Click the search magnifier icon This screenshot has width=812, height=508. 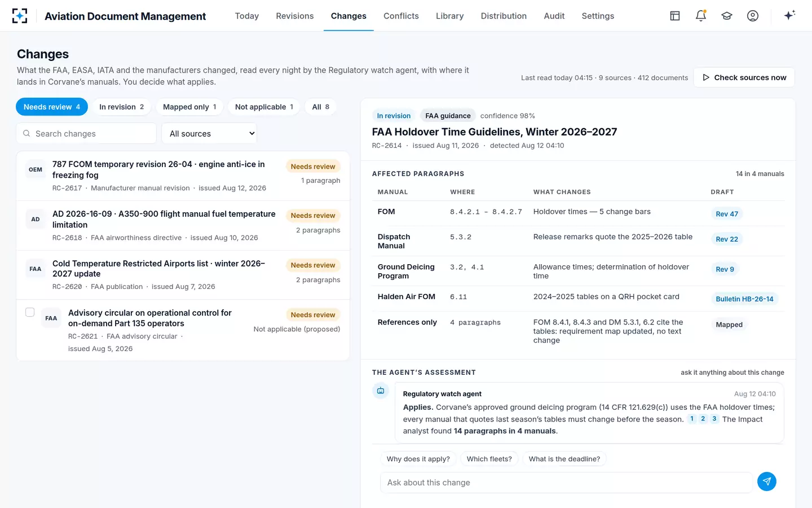click(27, 134)
